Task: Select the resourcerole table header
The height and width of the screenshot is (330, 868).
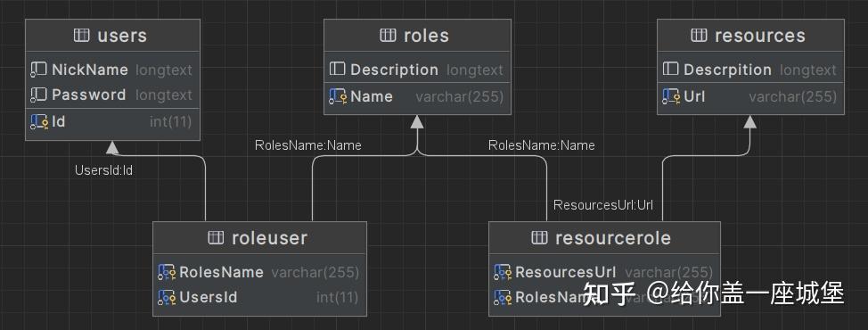Action: click(x=604, y=238)
